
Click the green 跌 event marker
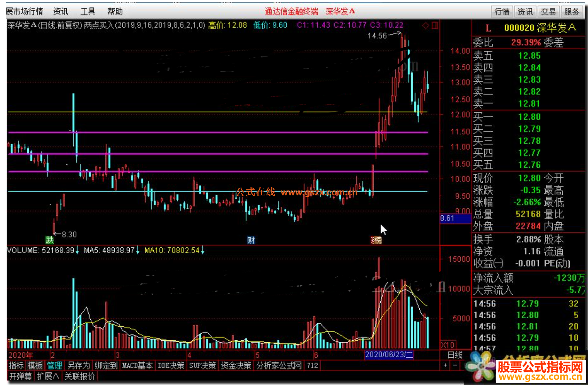pos(50,240)
